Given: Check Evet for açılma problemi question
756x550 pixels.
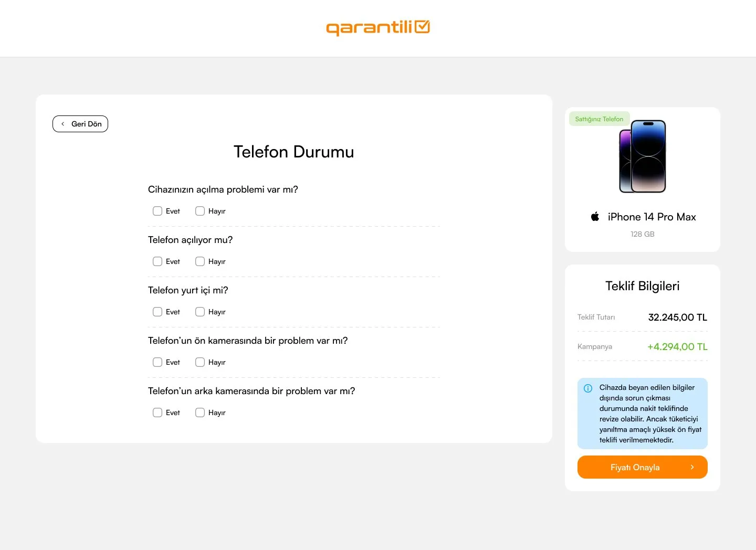Looking at the screenshot, I should click(x=157, y=211).
